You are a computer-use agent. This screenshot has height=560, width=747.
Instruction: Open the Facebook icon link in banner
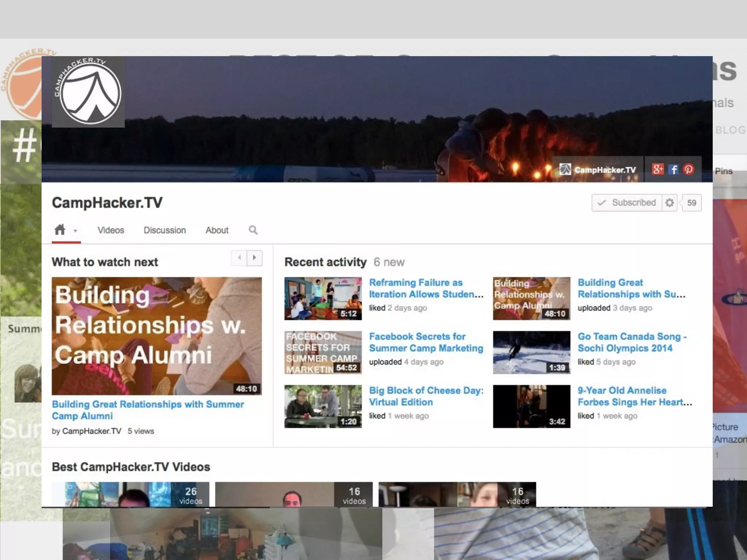coord(674,170)
